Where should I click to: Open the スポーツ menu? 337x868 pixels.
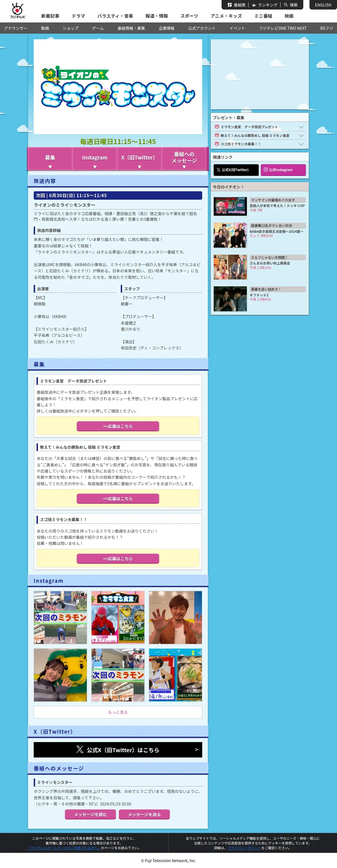point(189,16)
